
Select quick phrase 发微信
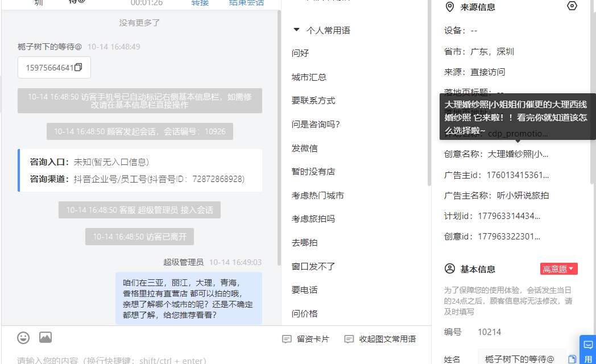[304, 148]
